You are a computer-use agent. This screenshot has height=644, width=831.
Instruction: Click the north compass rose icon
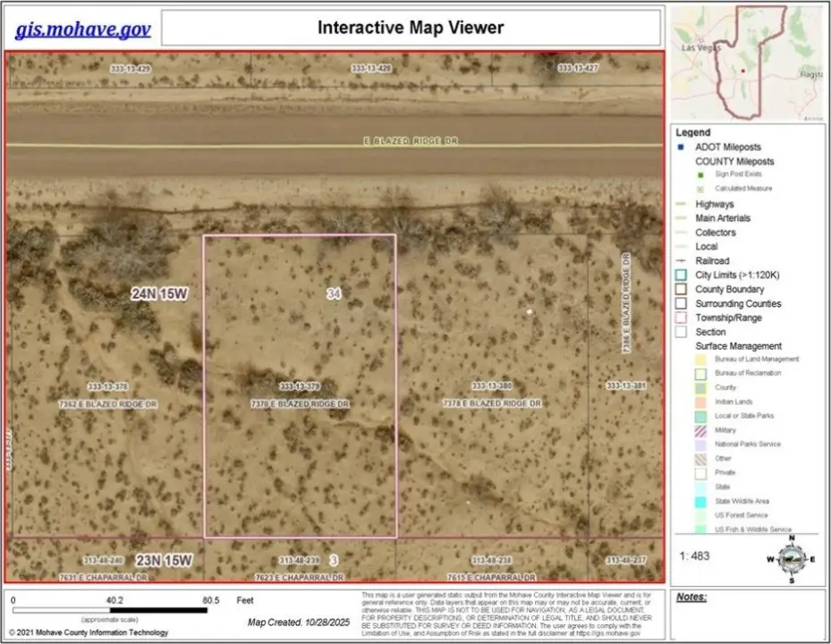pos(790,558)
